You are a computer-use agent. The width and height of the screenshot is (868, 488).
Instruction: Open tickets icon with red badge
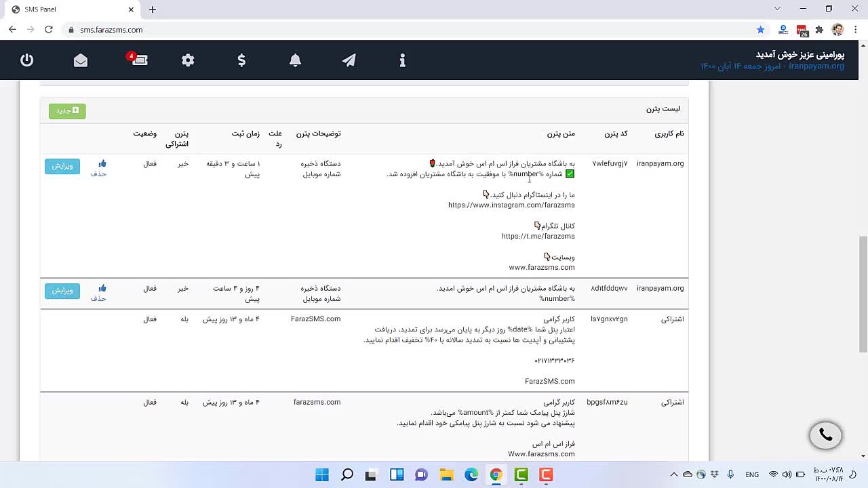point(139,60)
